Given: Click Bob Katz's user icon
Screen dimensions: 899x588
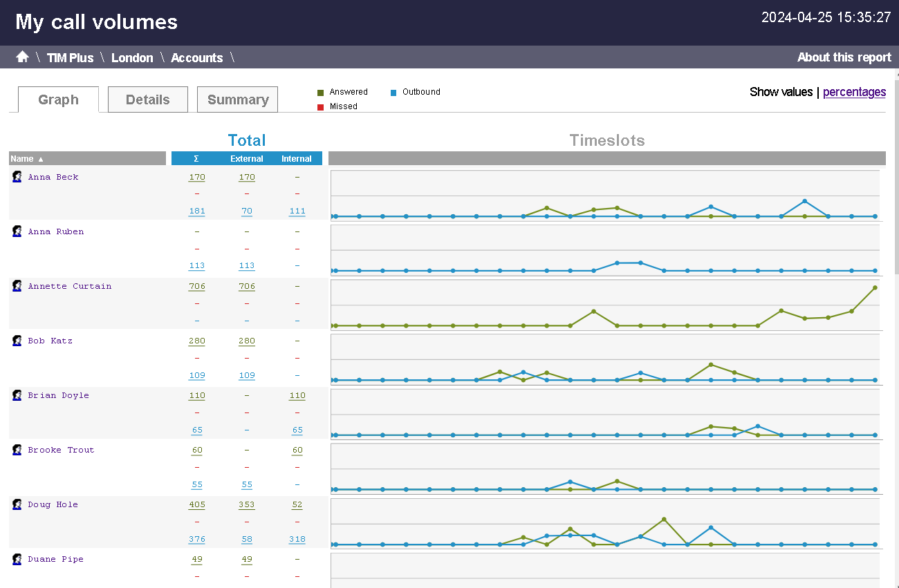Looking at the screenshot, I should [x=17, y=341].
